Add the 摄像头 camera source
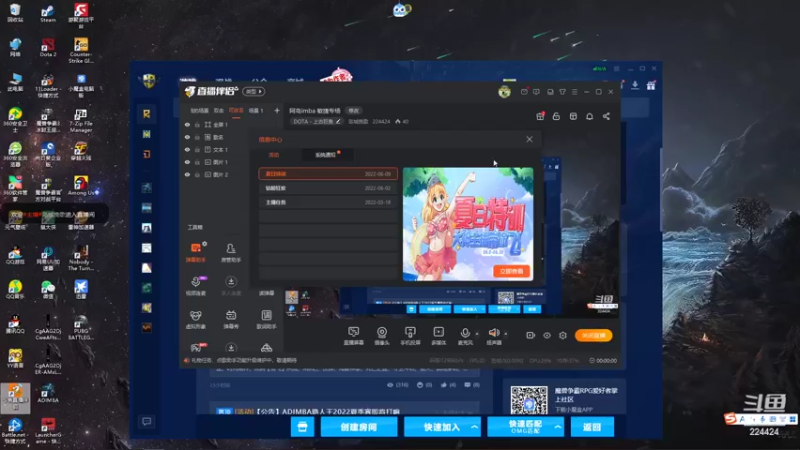Image resolution: width=800 pixels, height=450 pixels. tap(382, 336)
